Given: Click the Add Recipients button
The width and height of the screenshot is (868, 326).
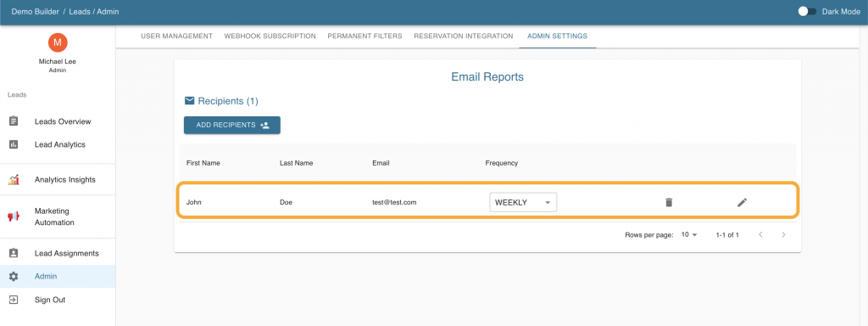Looking at the screenshot, I should pos(232,126).
